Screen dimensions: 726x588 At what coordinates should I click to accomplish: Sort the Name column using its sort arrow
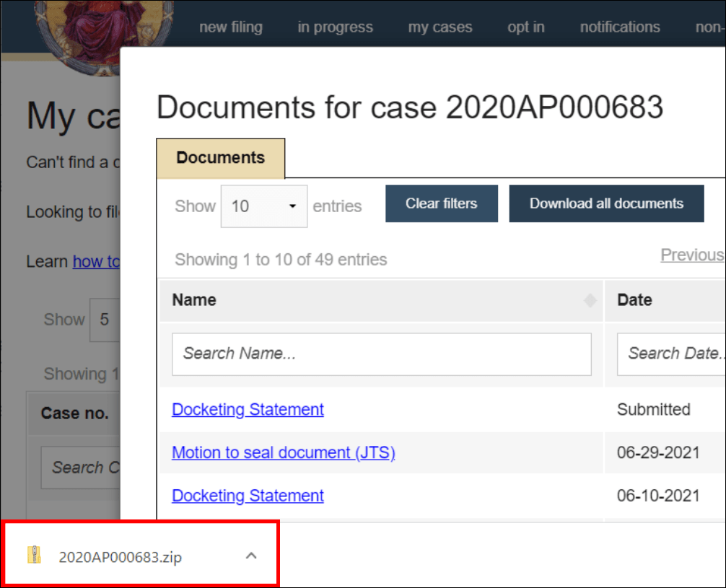(x=590, y=299)
